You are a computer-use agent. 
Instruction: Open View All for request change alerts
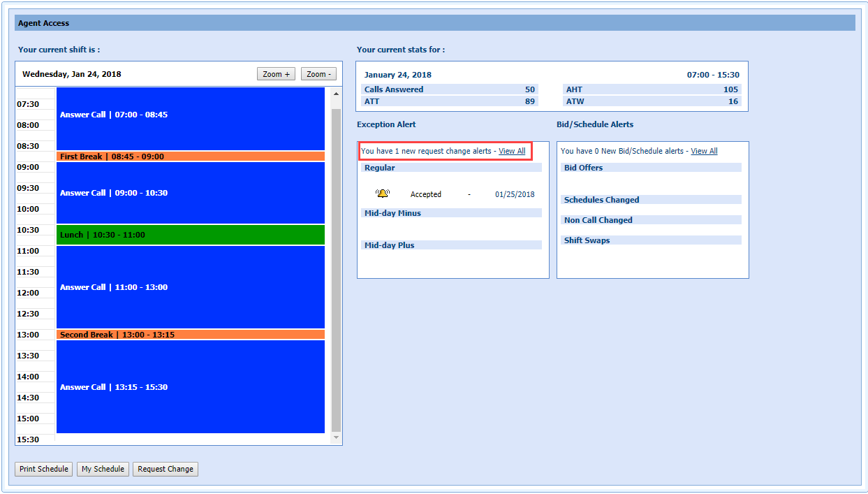(x=512, y=151)
